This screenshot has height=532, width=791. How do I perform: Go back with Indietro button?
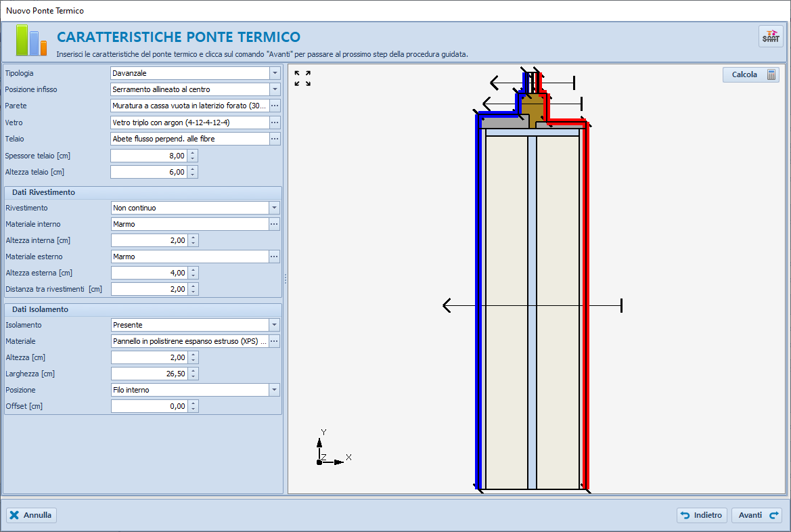point(702,515)
